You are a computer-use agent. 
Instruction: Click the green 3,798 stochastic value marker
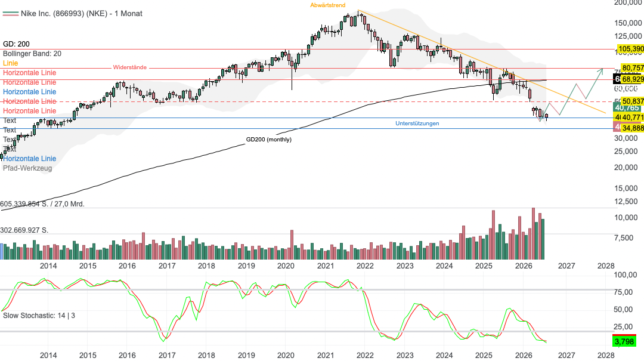[624, 341]
